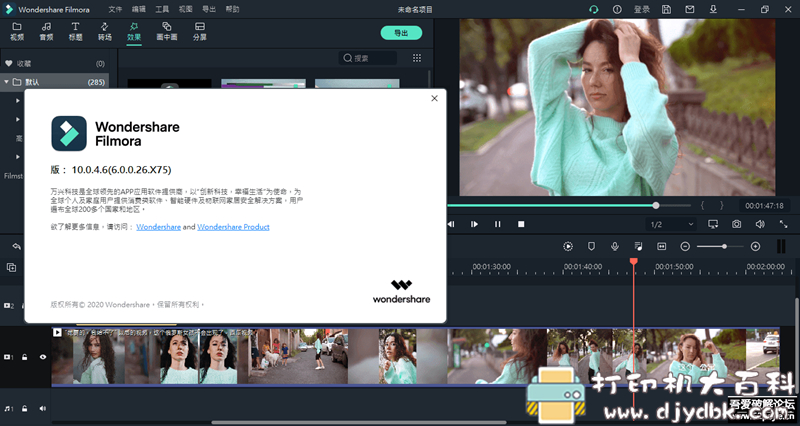
Task: Close the About Filmora dialog
Action: click(x=434, y=98)
